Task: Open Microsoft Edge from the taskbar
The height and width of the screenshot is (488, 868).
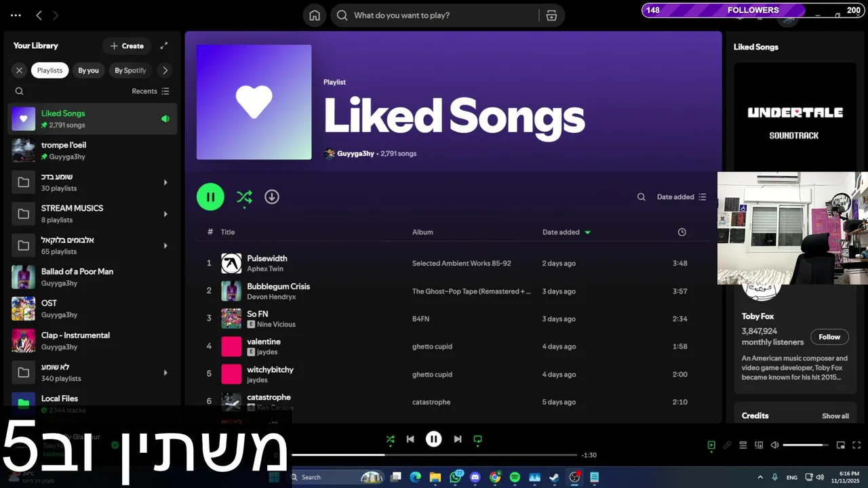Action: coord(416,477)
